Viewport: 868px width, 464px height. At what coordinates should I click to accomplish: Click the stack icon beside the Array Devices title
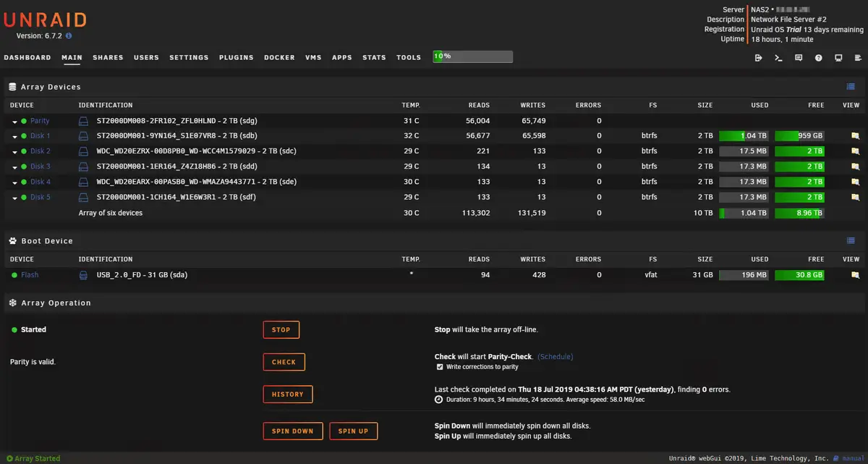tap(12, 87)
